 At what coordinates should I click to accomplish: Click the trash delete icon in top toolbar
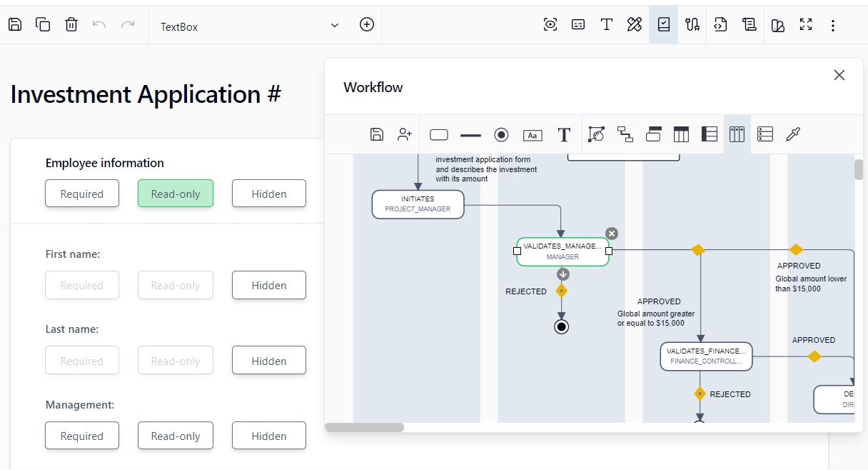[71, 25]
